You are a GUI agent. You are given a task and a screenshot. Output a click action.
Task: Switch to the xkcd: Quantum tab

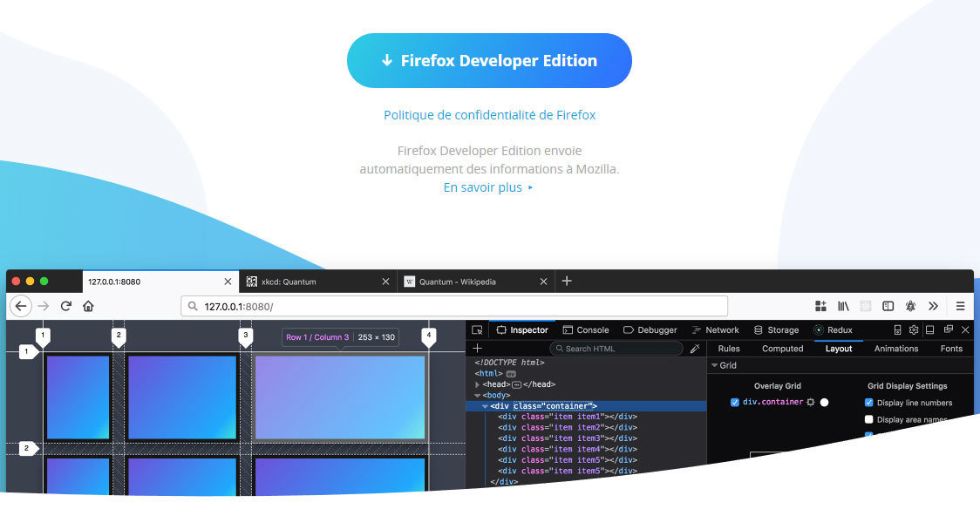pos(318,282)
